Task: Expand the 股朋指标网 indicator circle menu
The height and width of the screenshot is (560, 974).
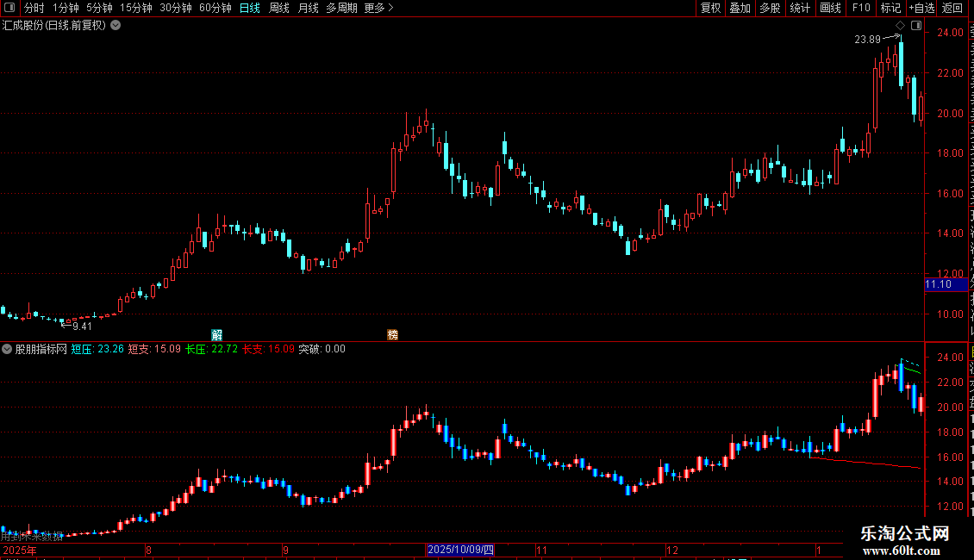Action: click(7, 349)
